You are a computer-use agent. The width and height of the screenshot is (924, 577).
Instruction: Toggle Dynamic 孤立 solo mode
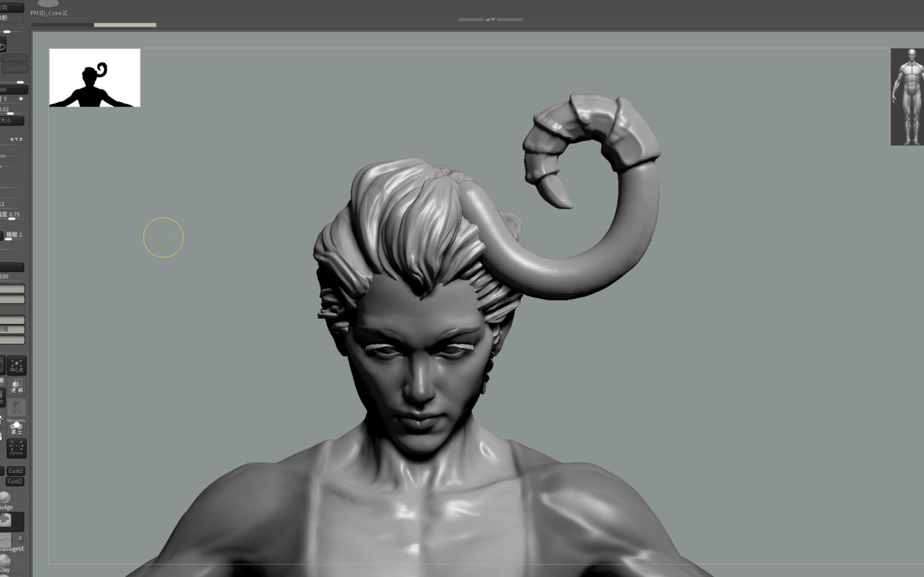[x=17, y=427]
